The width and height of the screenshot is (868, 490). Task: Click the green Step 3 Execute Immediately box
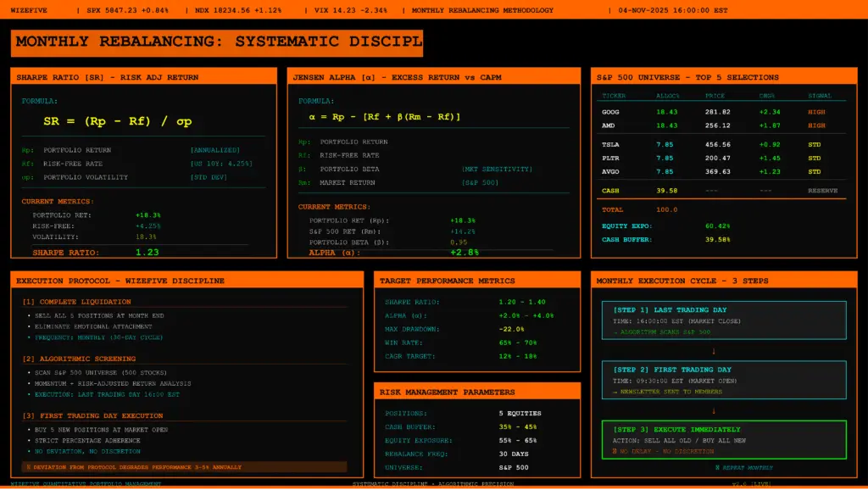[x=724, y=440]
